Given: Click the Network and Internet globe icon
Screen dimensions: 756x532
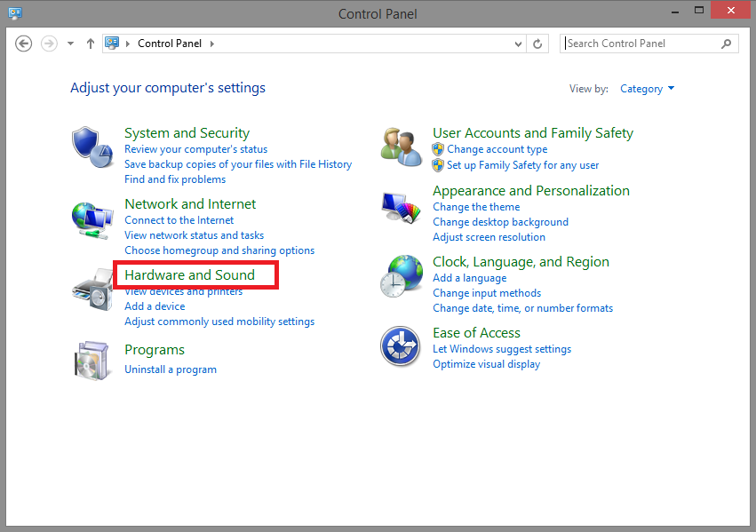Looking at the screenshot, I should [x=92, y=220].
